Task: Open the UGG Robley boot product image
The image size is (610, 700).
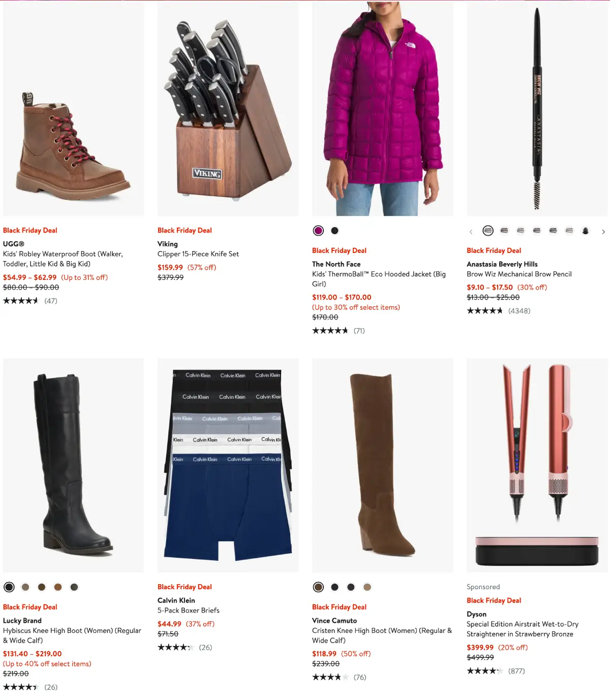Action: [x=74, y=108]
